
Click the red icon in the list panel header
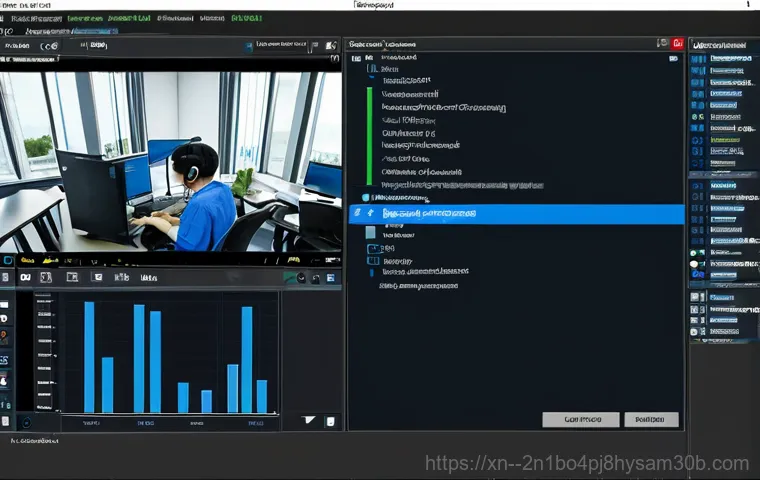coord(678,44)
